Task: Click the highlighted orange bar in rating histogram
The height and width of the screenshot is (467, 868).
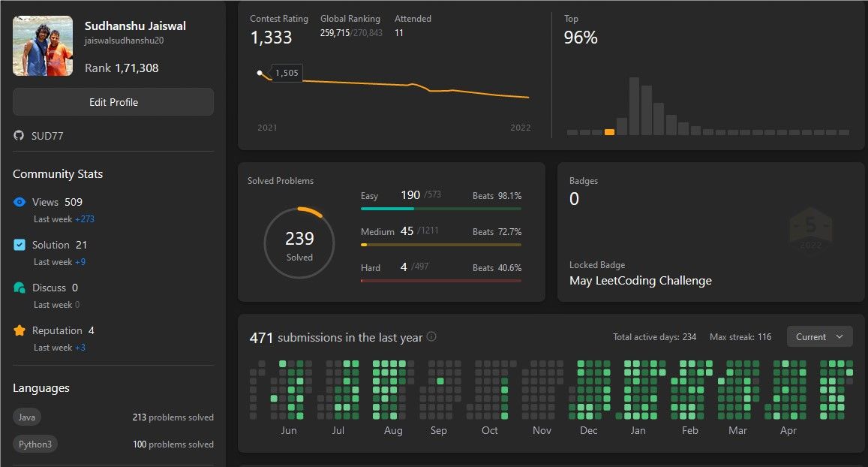Action: 609,132
